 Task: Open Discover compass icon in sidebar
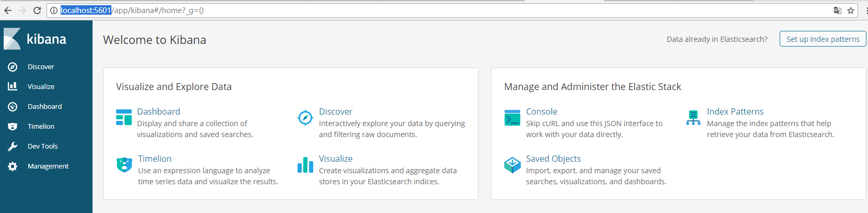pyautogui.click(x=13, y=67)
